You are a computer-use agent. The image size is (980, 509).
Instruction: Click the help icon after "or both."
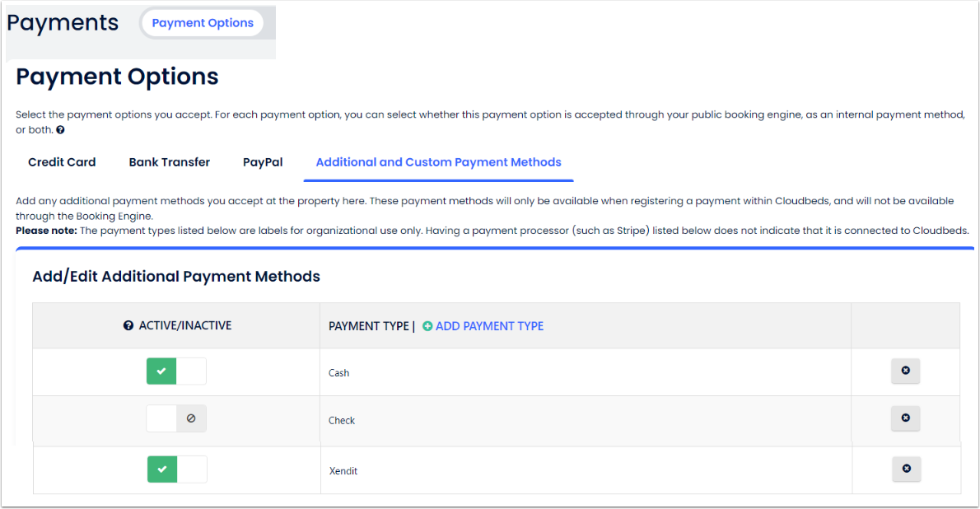point(61,130)
